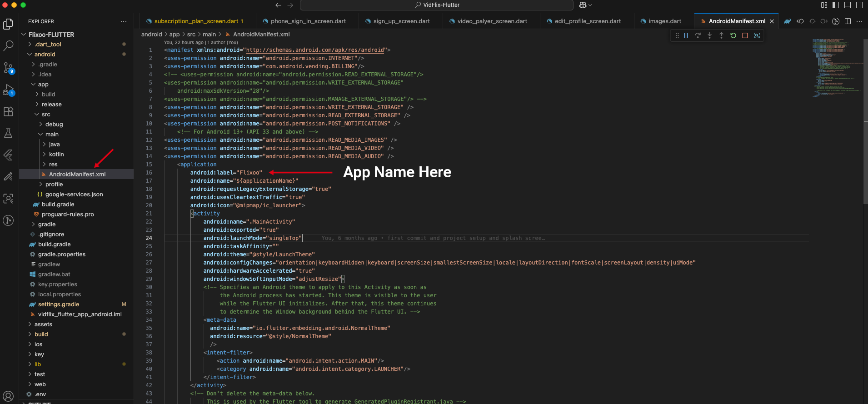Hot restart with green restart icon
The width and height of the screenshot is (868, 404).
[733, 35]
